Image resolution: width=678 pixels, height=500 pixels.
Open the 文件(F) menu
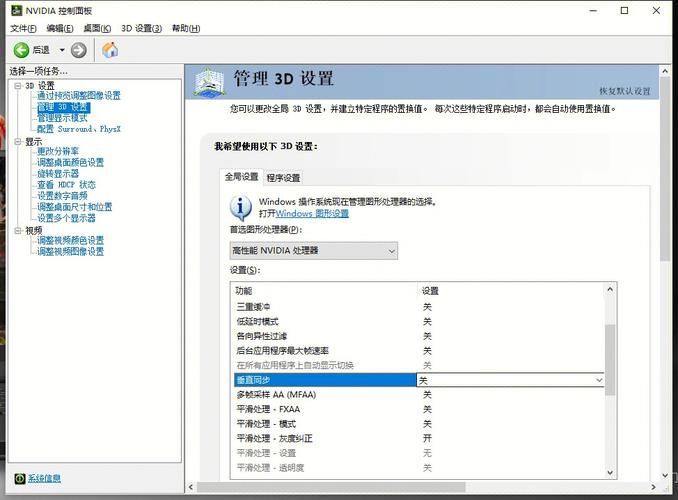point(23,29)
